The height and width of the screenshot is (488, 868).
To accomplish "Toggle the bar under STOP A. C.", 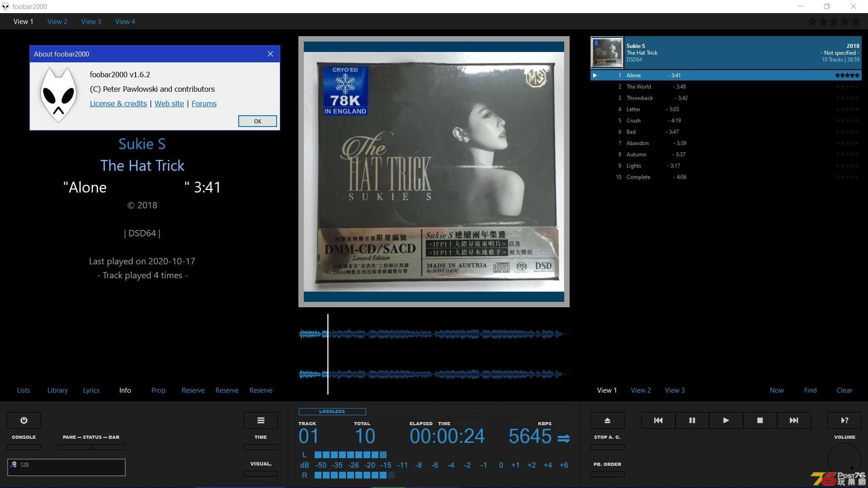I will 608,447.
